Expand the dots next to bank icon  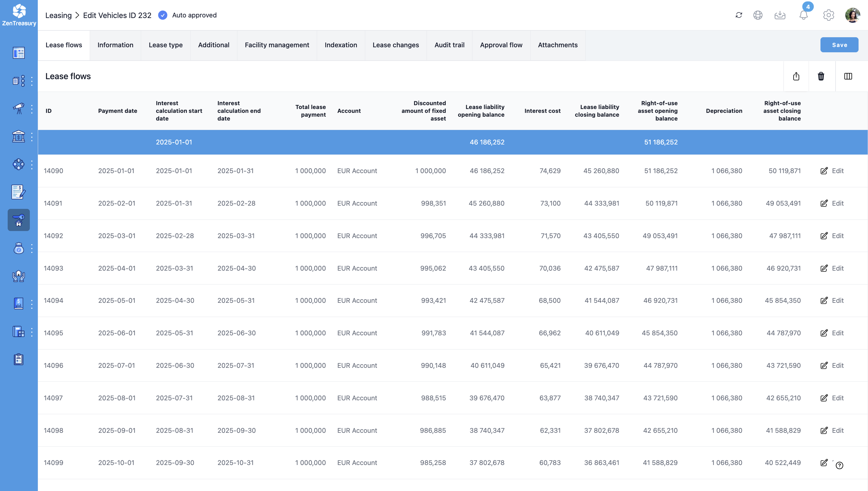pyautogui.click(x=32, y=136)
